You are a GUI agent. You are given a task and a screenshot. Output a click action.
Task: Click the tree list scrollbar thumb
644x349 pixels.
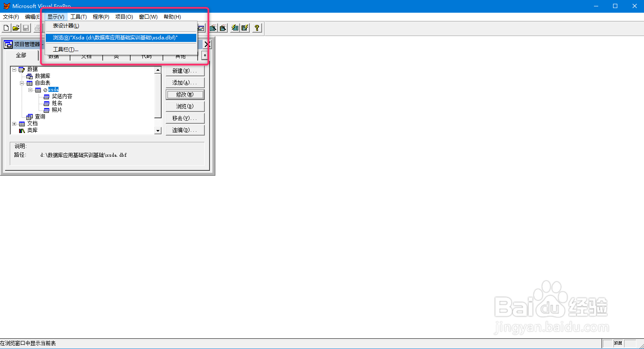point(158,95)
